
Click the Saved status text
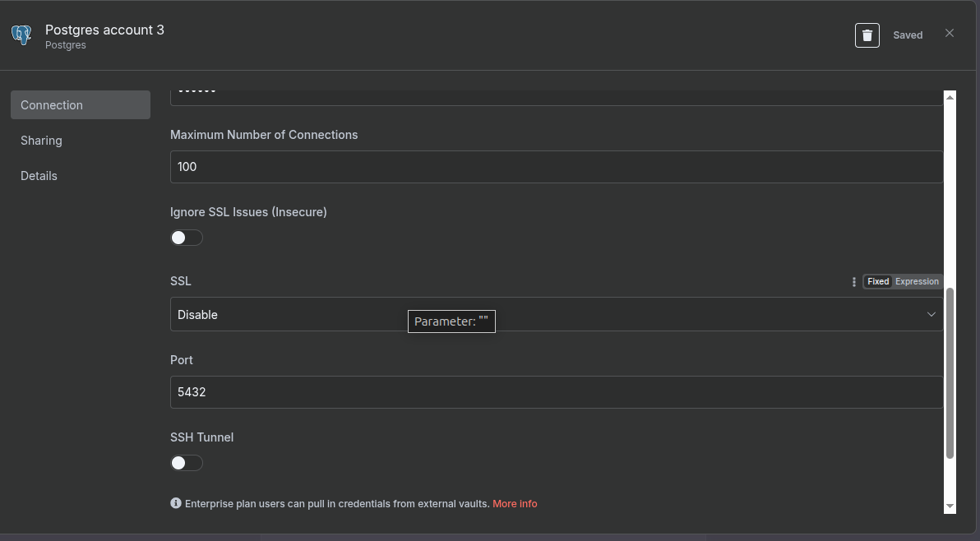point(908,35)
